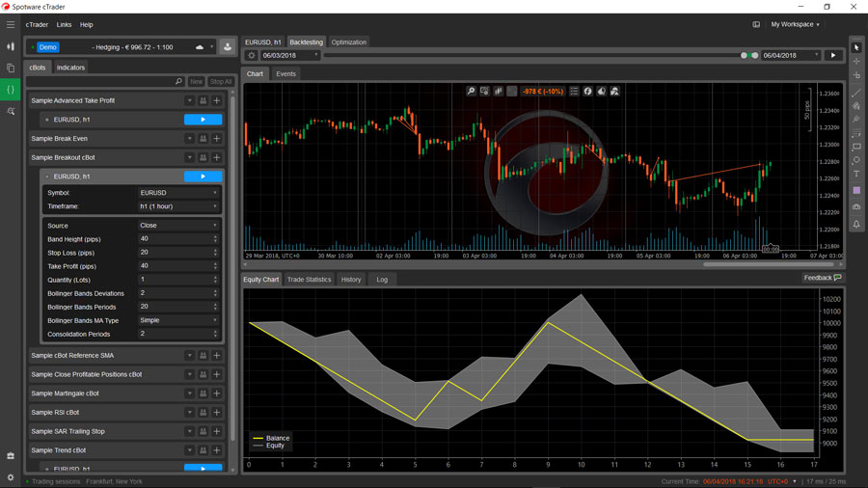Viewport: 868px width, 488px height.
Task: Select the text drawing tool
Action: [x=856, y=174]
